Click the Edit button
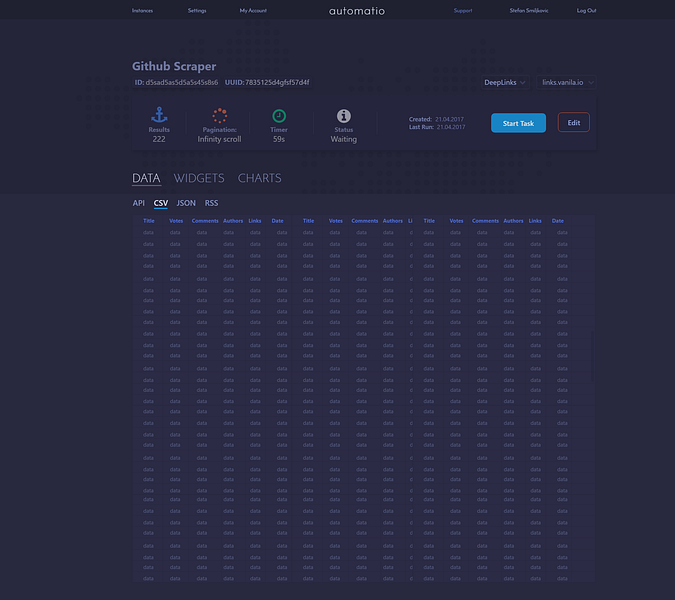Viewport: 675px width, 600px height. (573, 122)
